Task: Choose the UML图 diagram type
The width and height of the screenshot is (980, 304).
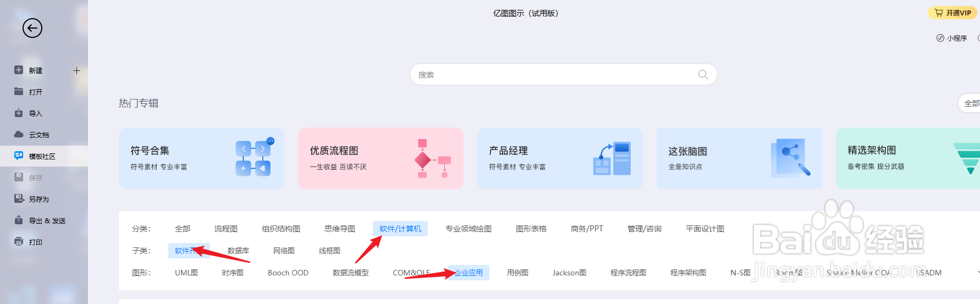Action: coord(186,273)
